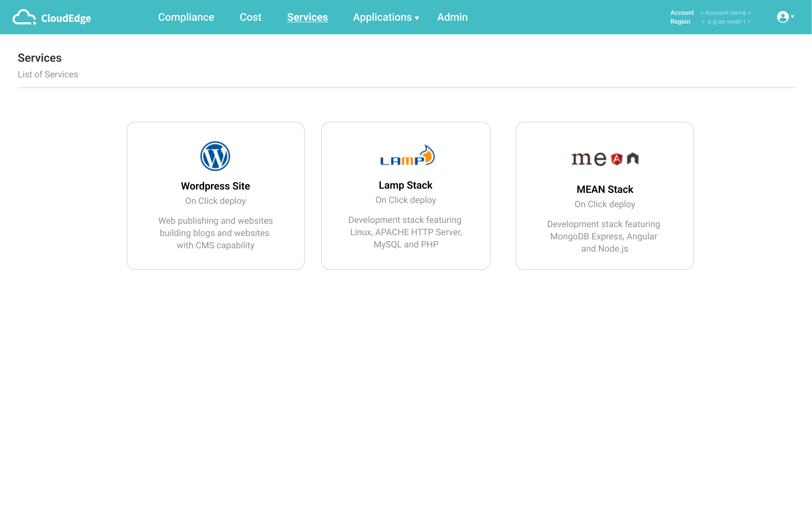Open the MEAN Stack title
Image resolution: width=812 pixels, height=529 pixels.
[605, 189]
